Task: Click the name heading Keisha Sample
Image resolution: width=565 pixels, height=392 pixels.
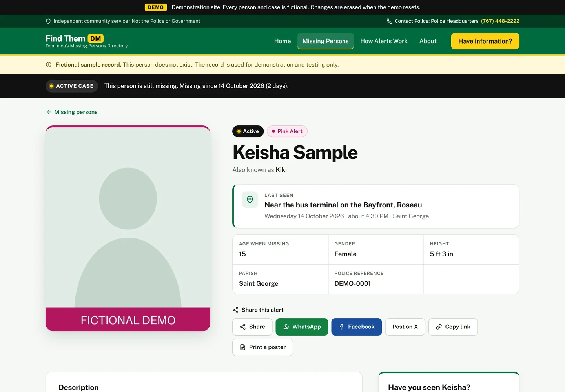Action: [x=295, y=152]
